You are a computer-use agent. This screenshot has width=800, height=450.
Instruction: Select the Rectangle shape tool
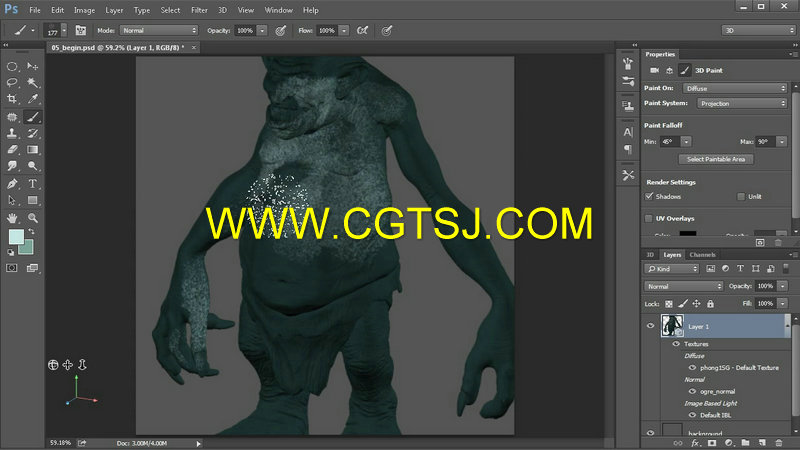[x=33, y=200]
